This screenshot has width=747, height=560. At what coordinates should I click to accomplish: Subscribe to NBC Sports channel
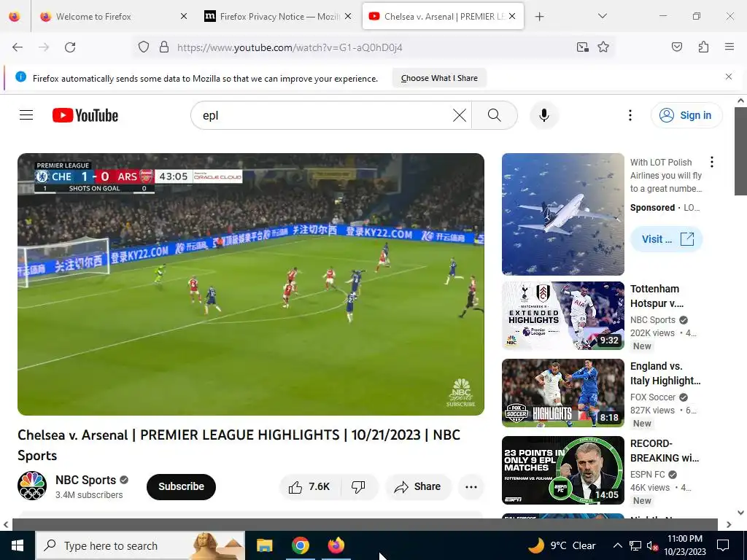(x=181, y=486)
